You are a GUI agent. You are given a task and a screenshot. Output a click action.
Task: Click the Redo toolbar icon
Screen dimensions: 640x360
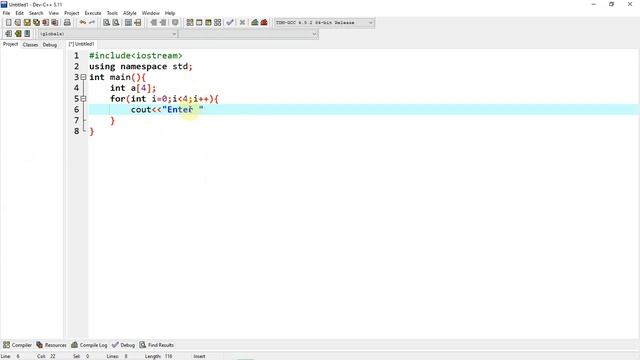(x=92, y=22)
